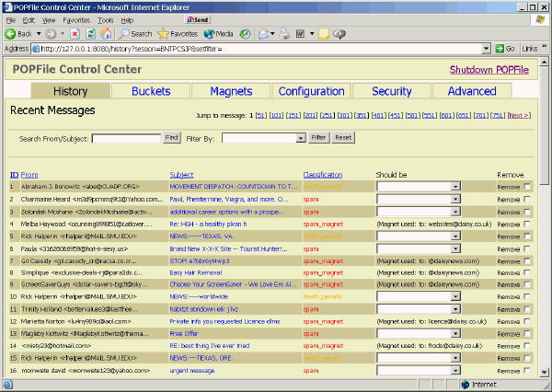Viewport: 552px width, 392px height.
Task: Open the Search magnifier toolbar button
Action: (135, 34)
